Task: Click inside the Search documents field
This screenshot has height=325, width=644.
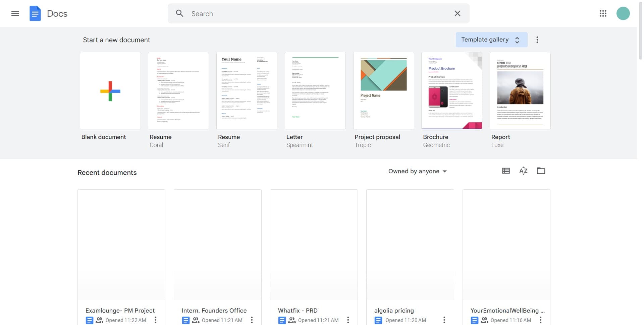Action: pyautogui.click(x=268, y=13)
